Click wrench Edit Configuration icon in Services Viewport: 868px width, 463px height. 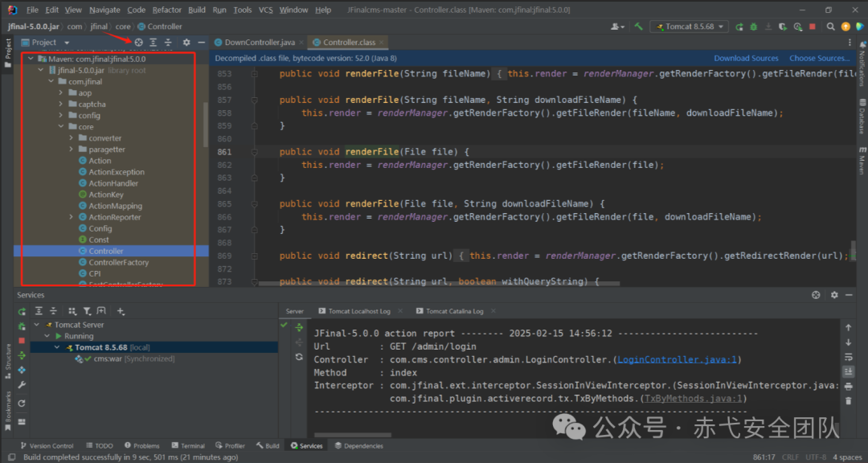[x=22, y=385]
